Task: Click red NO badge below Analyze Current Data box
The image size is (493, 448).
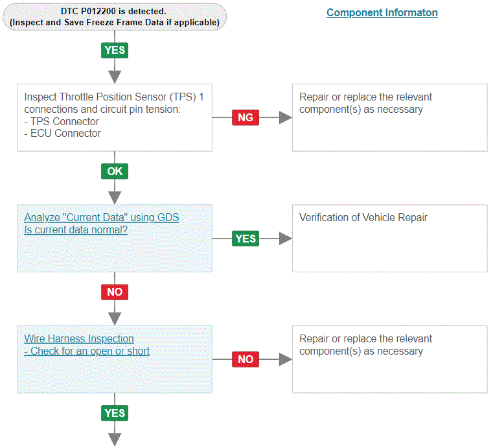Action: [115, 292]
